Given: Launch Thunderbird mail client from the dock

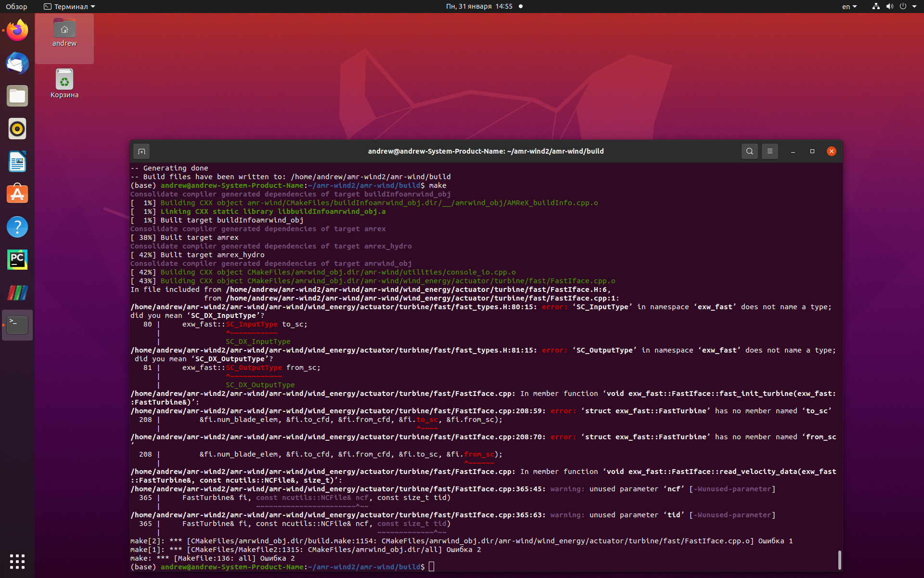Looking at the screenshot, I should [x=17, y=63].
